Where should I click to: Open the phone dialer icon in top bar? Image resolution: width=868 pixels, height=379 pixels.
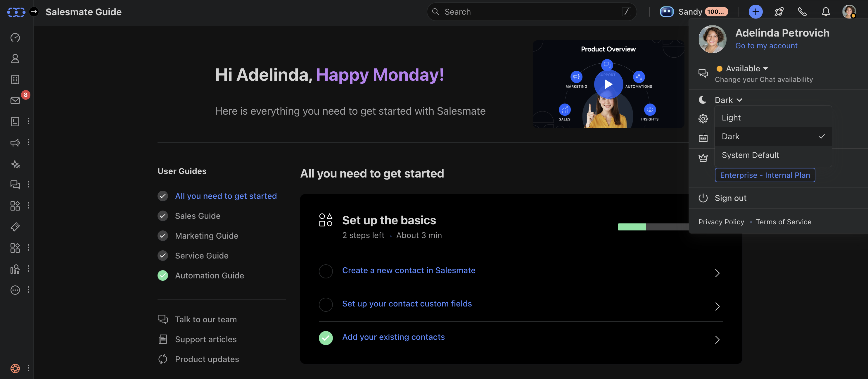(802, 12)
